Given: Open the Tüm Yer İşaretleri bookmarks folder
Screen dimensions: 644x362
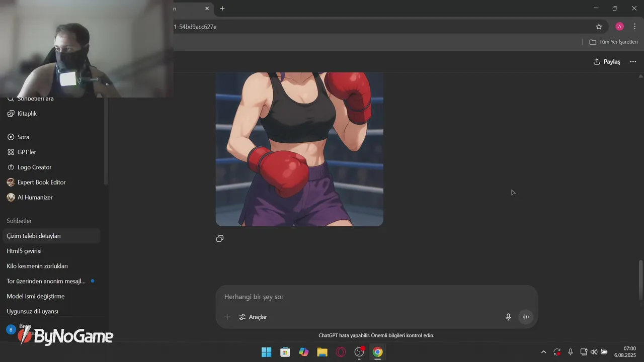Looking at the screenshot, I should (x=613, y=42).
